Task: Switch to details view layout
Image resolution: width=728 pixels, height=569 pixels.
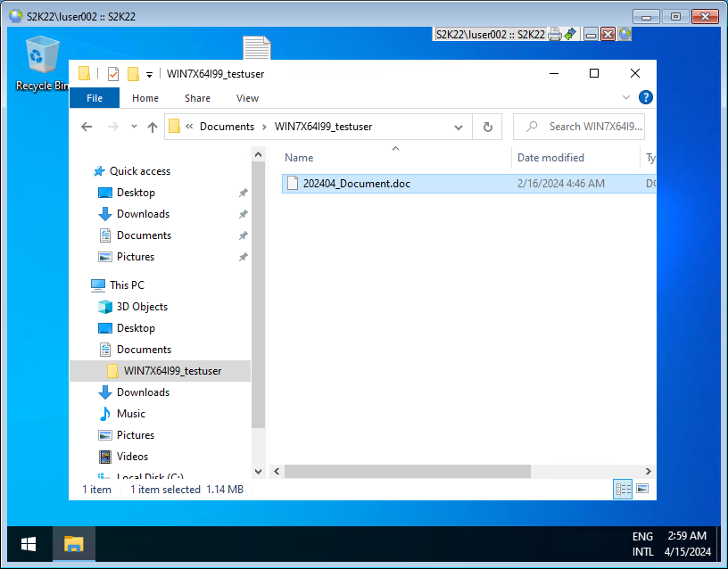Action: (x=623, y=489)
